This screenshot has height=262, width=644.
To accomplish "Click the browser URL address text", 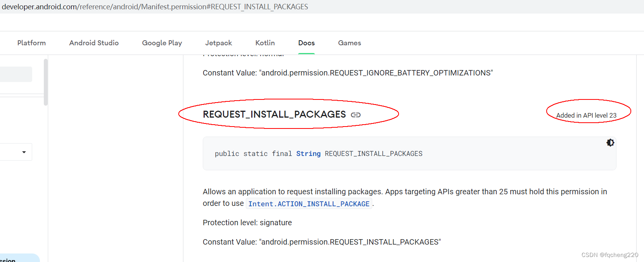I will pos(155,7).
